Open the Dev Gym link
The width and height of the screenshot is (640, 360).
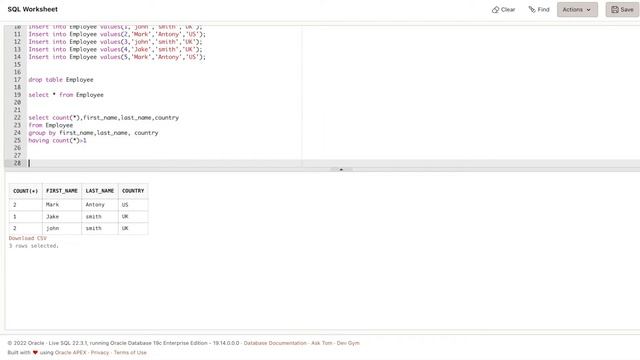click(348, 343)
